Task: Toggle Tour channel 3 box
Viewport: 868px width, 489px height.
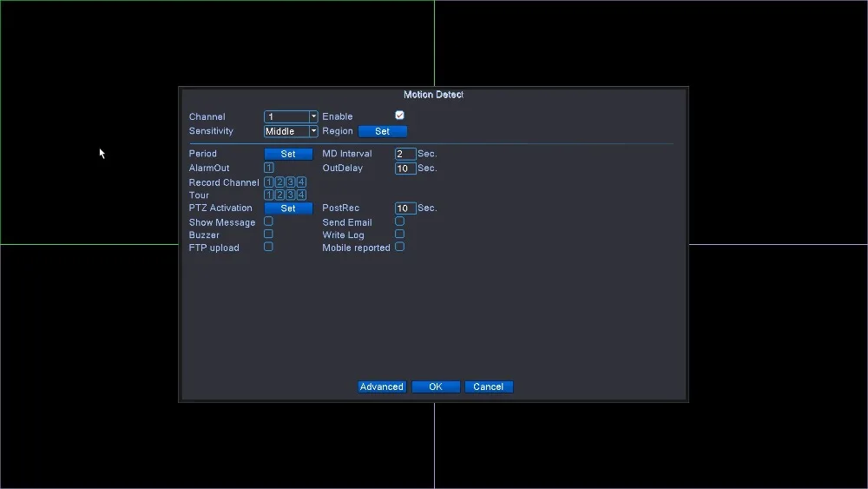Action: (x=291, y=195)
